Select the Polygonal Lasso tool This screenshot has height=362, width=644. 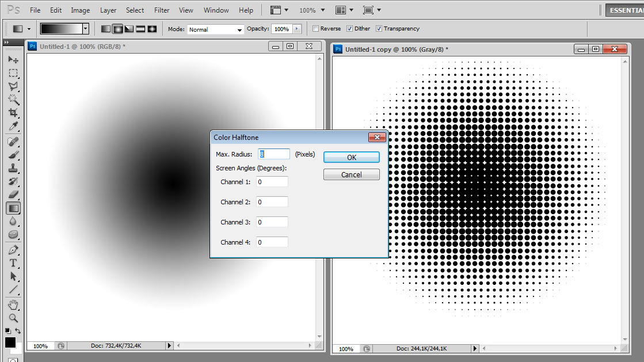click(13, 86)
